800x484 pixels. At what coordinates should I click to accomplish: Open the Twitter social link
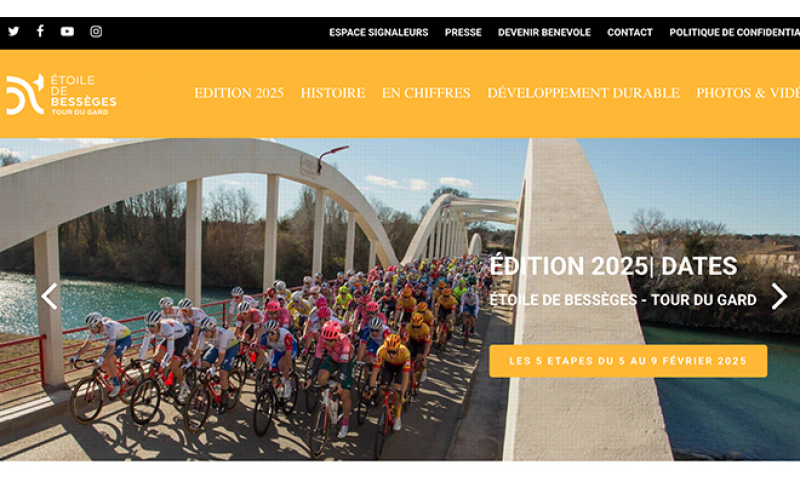click(14, 32)
